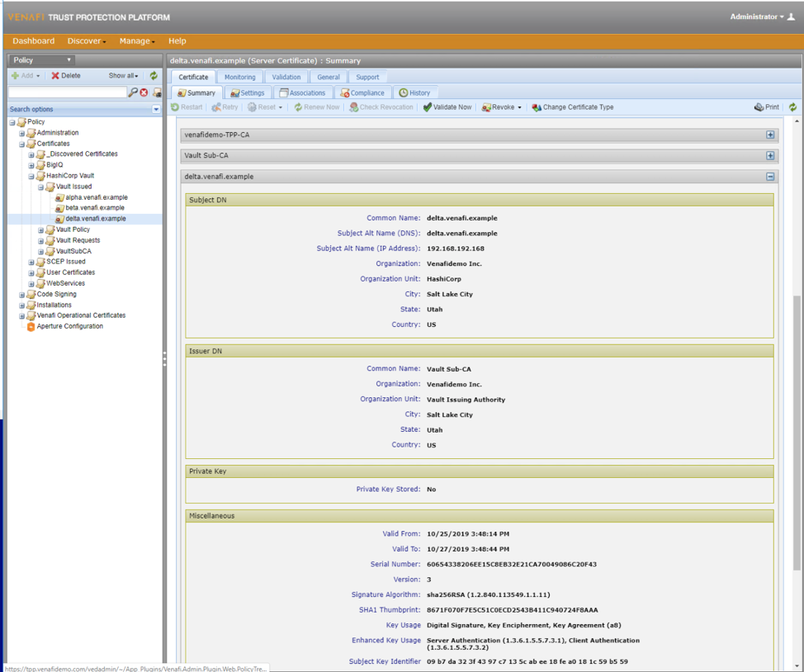
Task: Expand the SCEP Issued tree node
Action: pyautogui.click(x=31, y=263)
